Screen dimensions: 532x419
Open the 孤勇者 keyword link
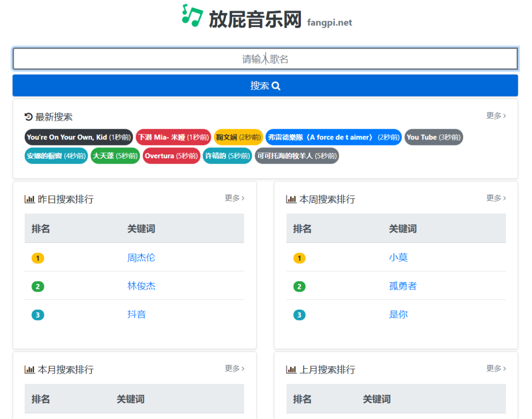pyautogui.click(x=402, y=286)
